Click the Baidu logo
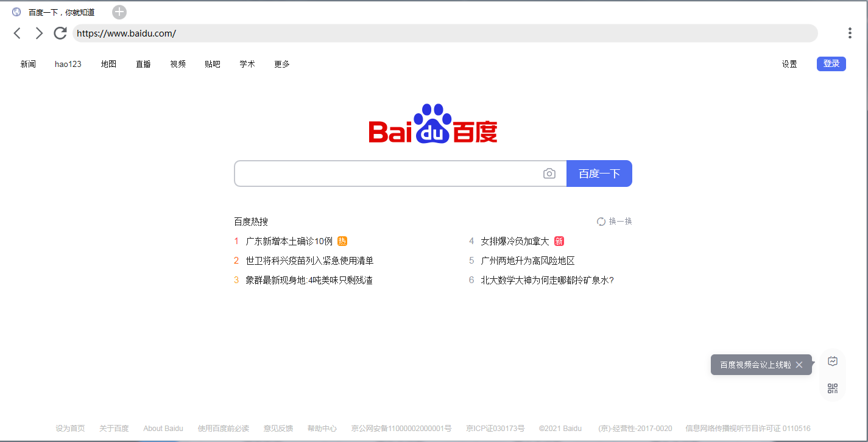This screenshot has height=442, width=868. click(433, 124)
